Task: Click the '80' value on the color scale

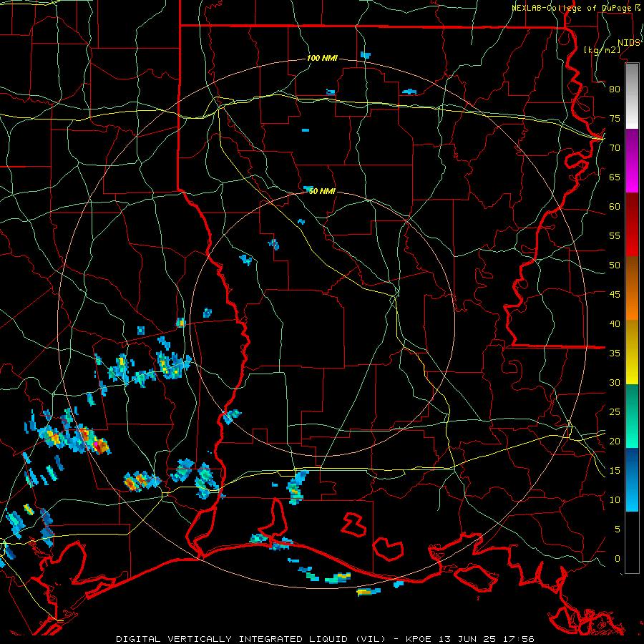Action: tap(615, 89)
